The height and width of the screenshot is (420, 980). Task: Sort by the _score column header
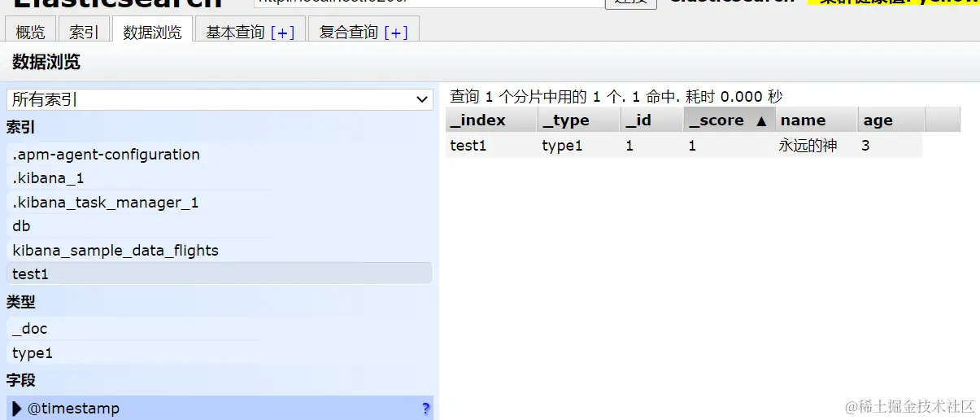(x=730, y=120)
